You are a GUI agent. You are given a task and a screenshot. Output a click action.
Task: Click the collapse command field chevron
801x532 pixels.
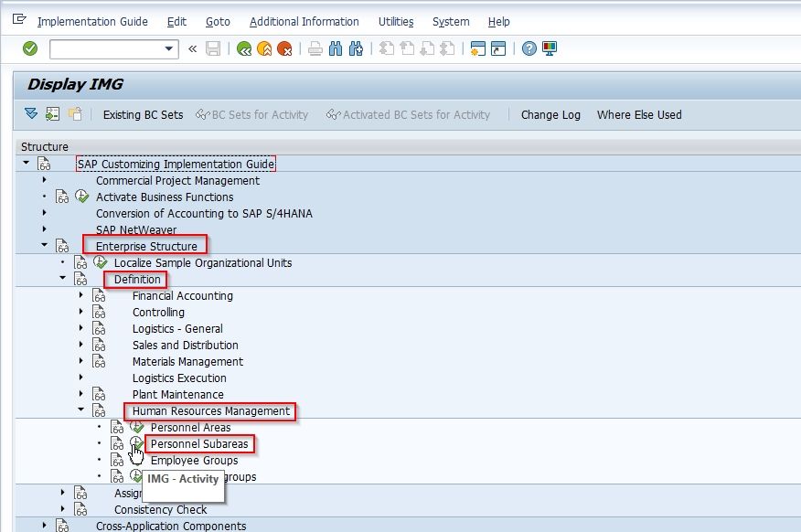(x=193, y=49)
